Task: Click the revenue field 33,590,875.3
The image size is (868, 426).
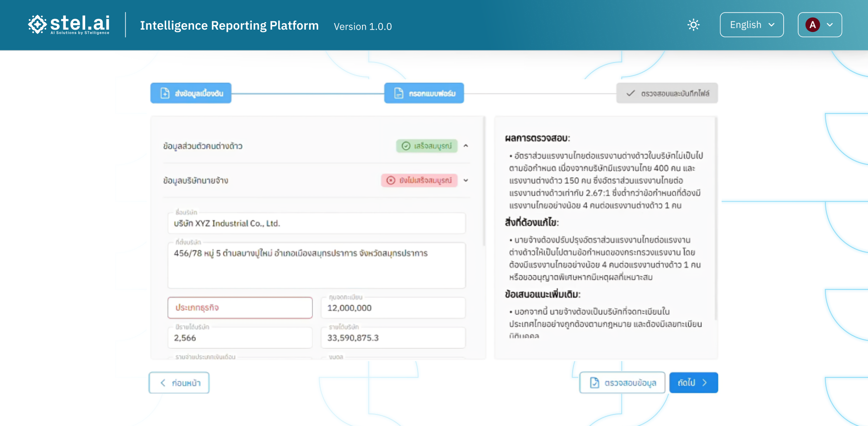Action: [x=393, y=338]
